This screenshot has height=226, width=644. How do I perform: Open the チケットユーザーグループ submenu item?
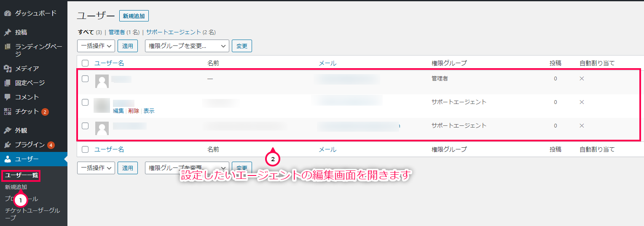tap(32, 214)
